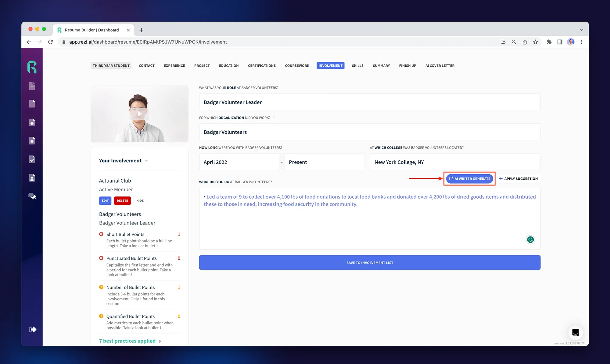Switch to the Skills tab

[358, 65]
